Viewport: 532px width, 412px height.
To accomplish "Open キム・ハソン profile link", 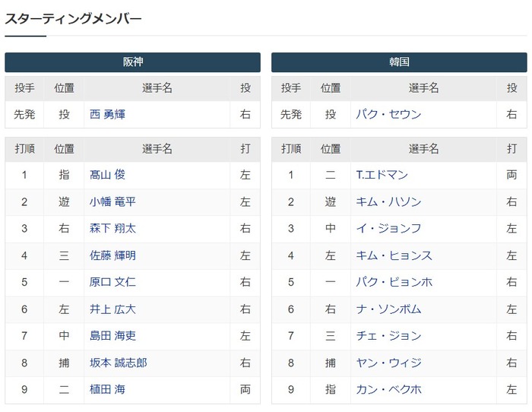I will tap(388, 202).
